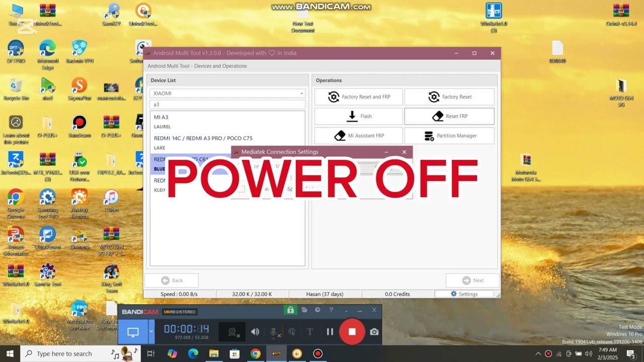
Task: Open Bandicam output folder icon
Action: (x=304, y=310)
